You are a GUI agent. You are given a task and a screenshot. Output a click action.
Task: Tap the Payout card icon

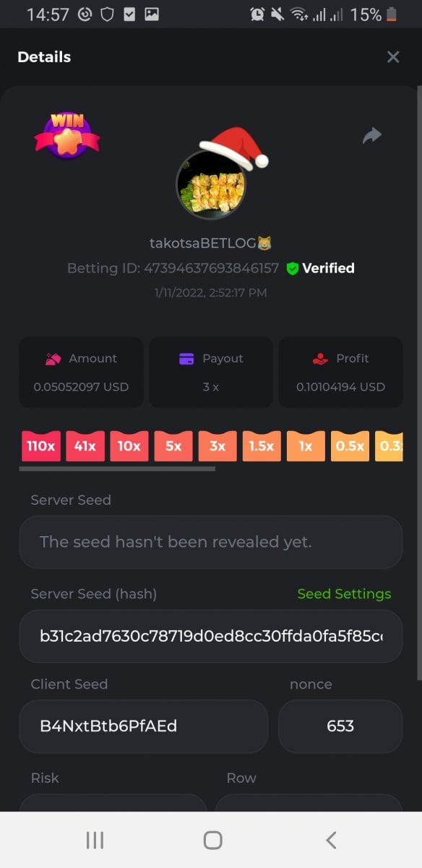(x=186, y=359)
